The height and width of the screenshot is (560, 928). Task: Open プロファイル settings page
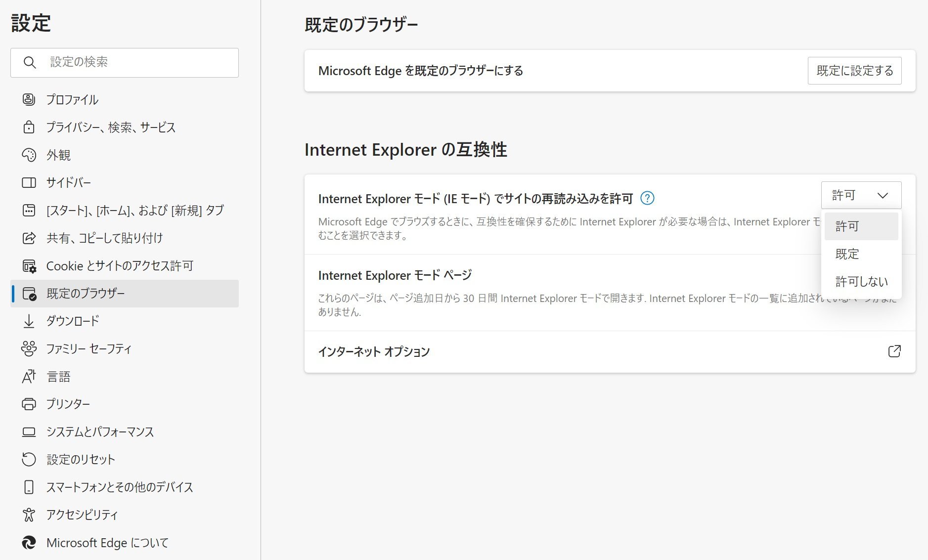(125, 99)
